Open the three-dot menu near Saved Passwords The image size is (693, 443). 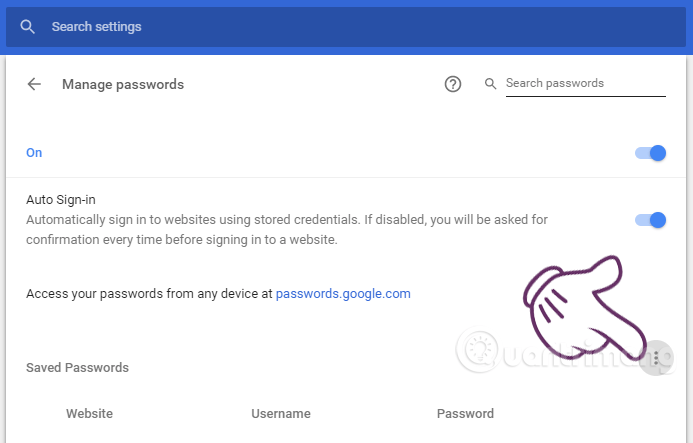(x=656, y=357)
